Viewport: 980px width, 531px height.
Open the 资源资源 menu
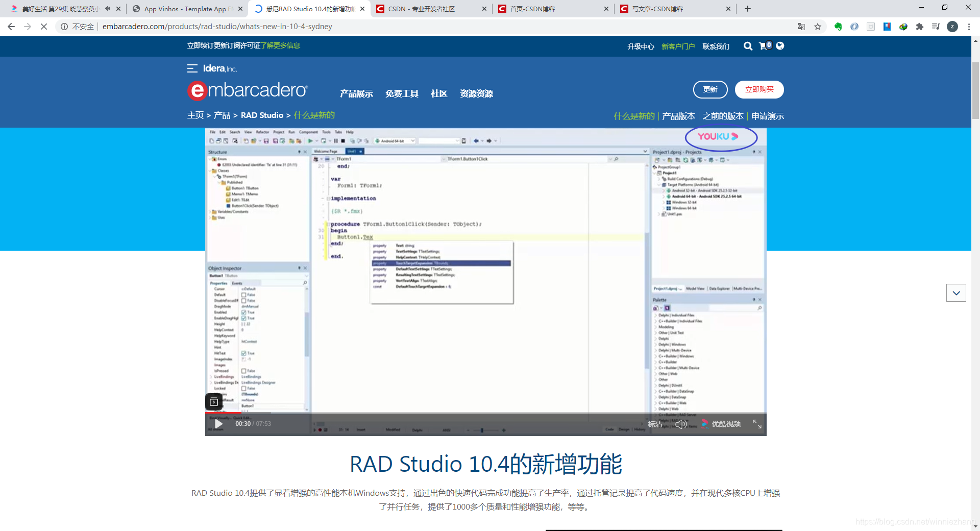[476, 93]
